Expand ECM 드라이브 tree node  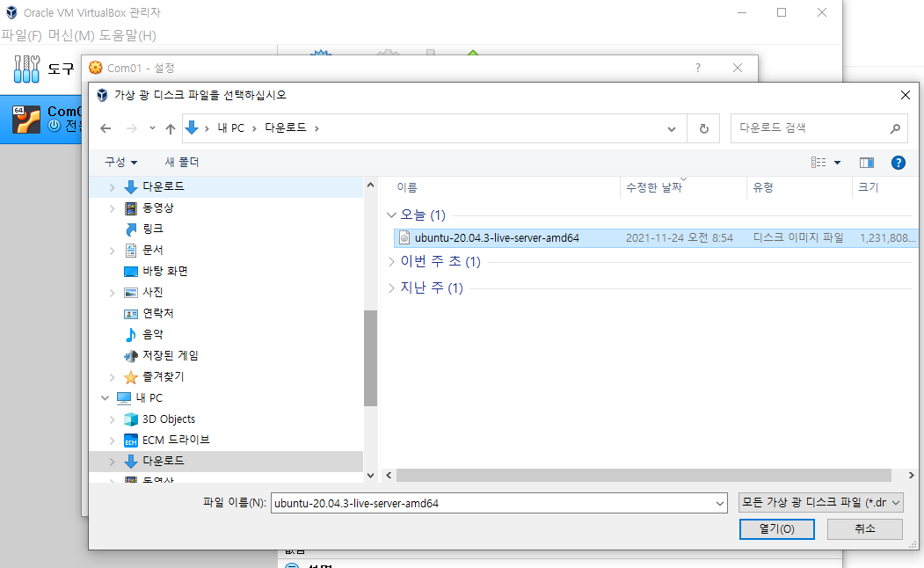(112, 441)
